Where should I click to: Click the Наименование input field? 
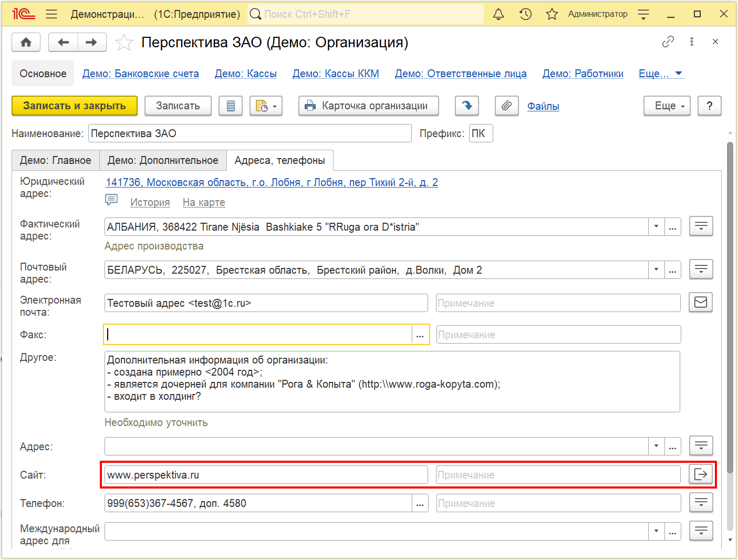pyautogui.click(x=250, y=133)
